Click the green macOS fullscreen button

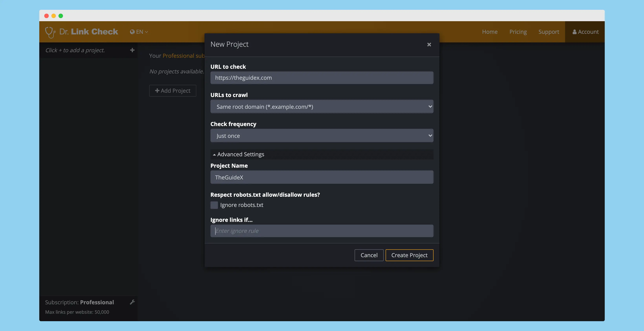61,16
